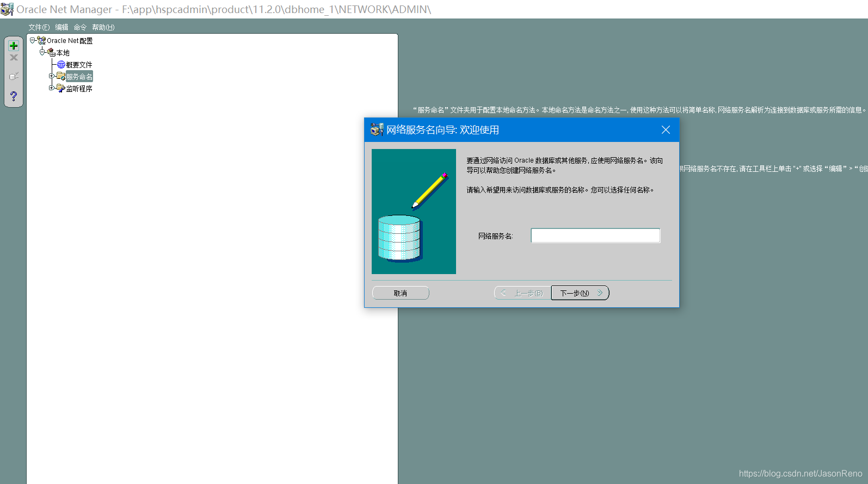This screenshot has height=484, width=868.
Task: Click the 网络服务名向导: 欢迎使用 dialog title
Action: tap(442, 130)
